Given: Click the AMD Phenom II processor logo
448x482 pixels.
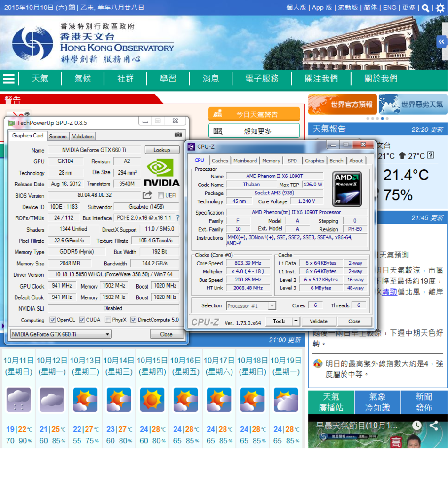Looking at the screenshot, I should [x=347, y=189].
